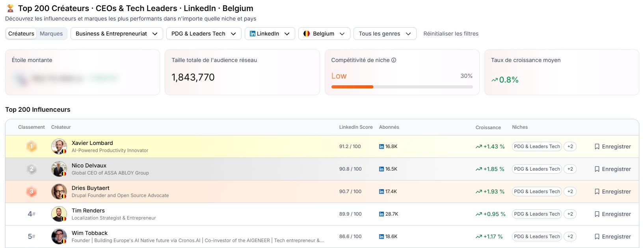Click the Top 200 Influenceurs heading
The image size is (644, 248).
tap(38, 109)
